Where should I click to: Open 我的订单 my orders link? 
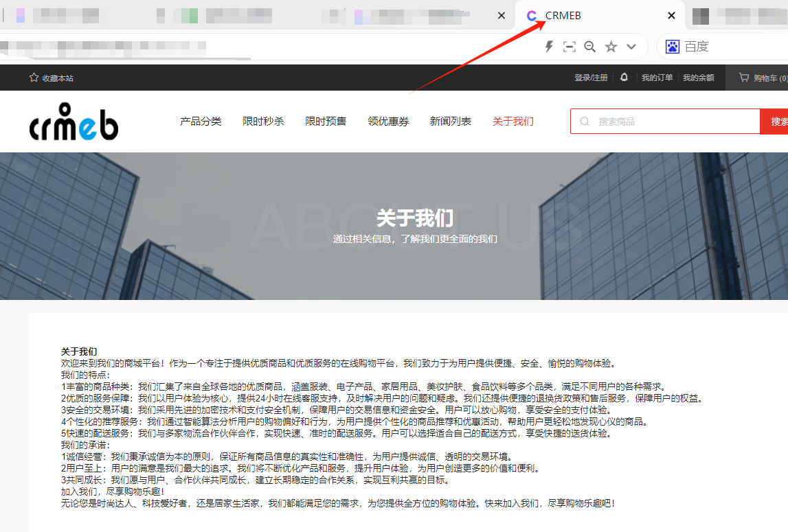657,78
